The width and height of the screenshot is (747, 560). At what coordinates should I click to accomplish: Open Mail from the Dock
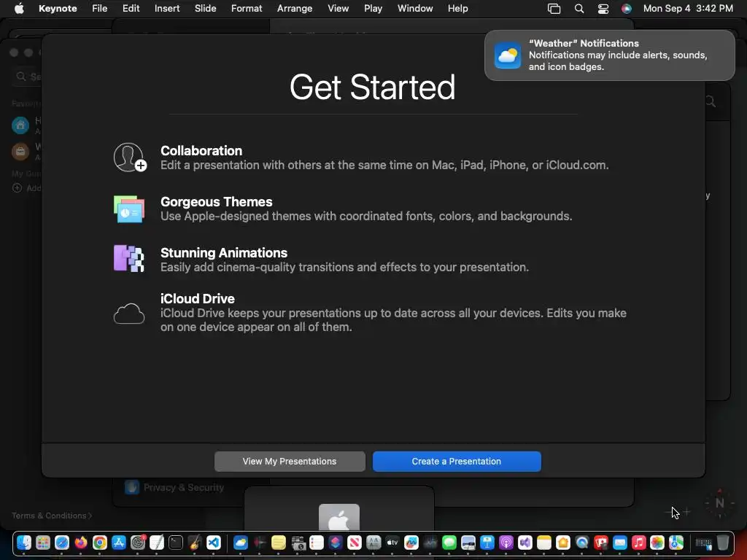pos(620,542)
